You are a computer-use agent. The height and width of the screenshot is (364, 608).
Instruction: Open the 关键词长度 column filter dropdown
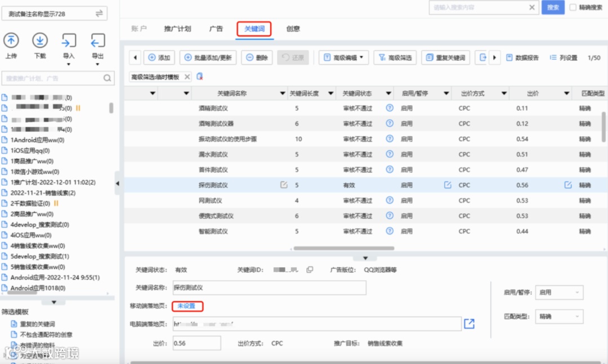pos(331,93)
